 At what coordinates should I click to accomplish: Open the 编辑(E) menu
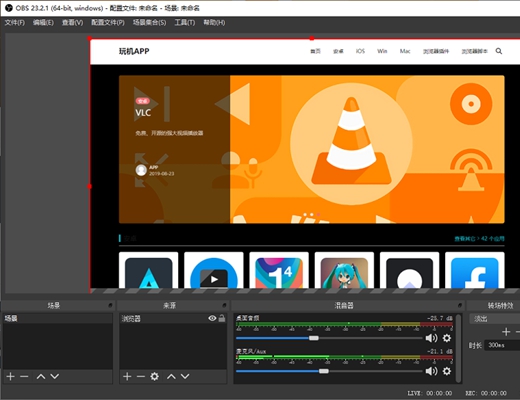tap(43, 22)
